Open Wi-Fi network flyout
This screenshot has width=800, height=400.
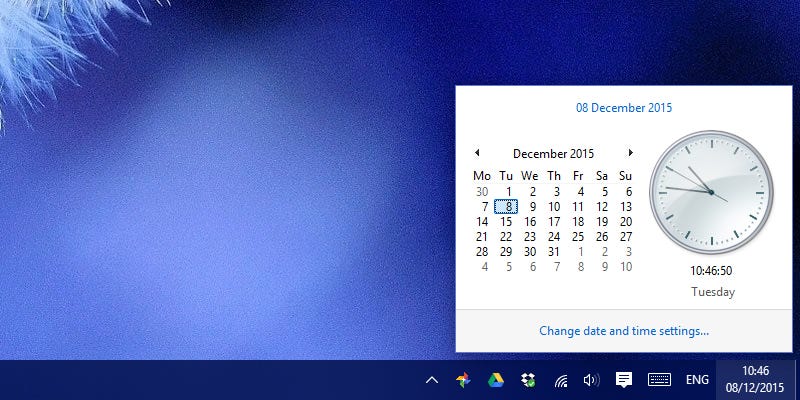tap(561, 381)
